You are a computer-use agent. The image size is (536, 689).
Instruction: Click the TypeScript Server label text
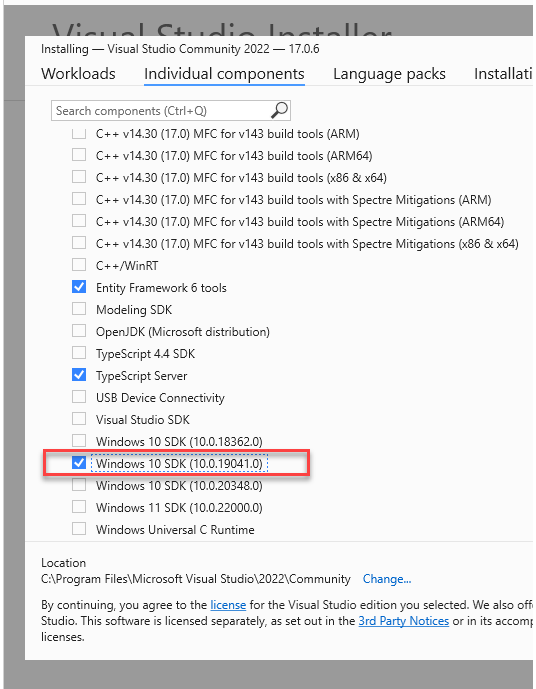[141, 376]
